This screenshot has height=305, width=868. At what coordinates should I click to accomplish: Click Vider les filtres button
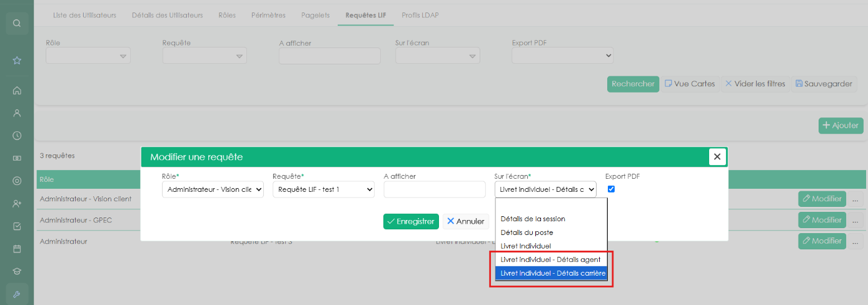coord(755,84)
